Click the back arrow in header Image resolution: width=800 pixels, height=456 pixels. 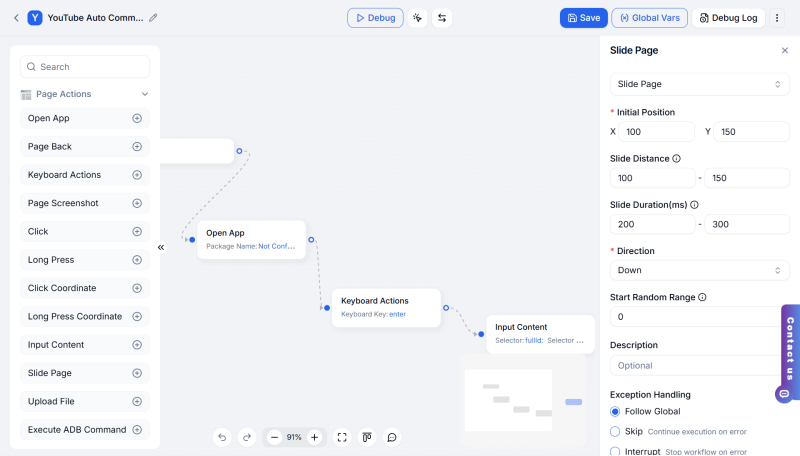pyautogui.click(x=15, y=18)
